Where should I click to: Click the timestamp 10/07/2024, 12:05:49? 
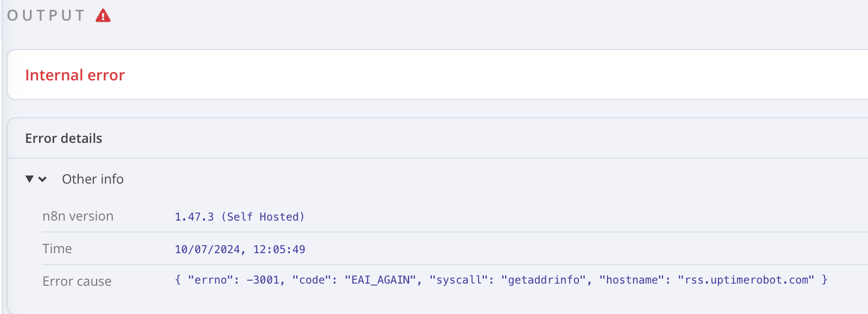click(x=239, y=248)
